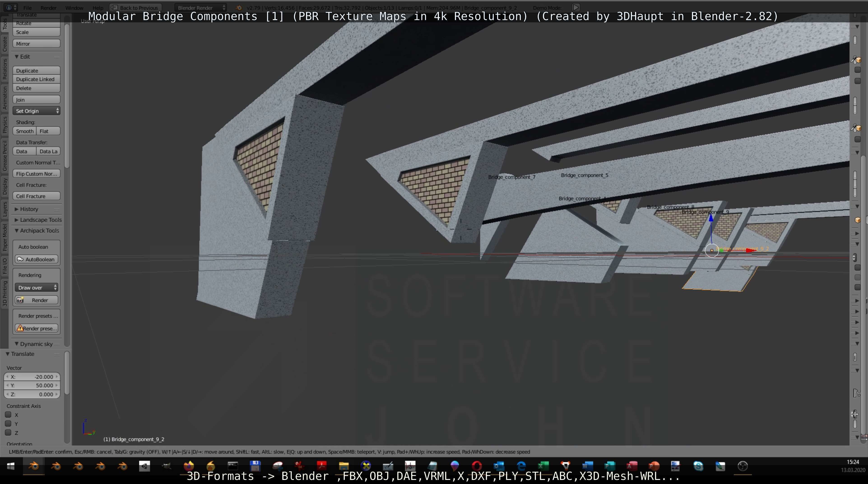Click the tool shelf vertical scrollbar

pyautogui.click(x=67, y=96)
